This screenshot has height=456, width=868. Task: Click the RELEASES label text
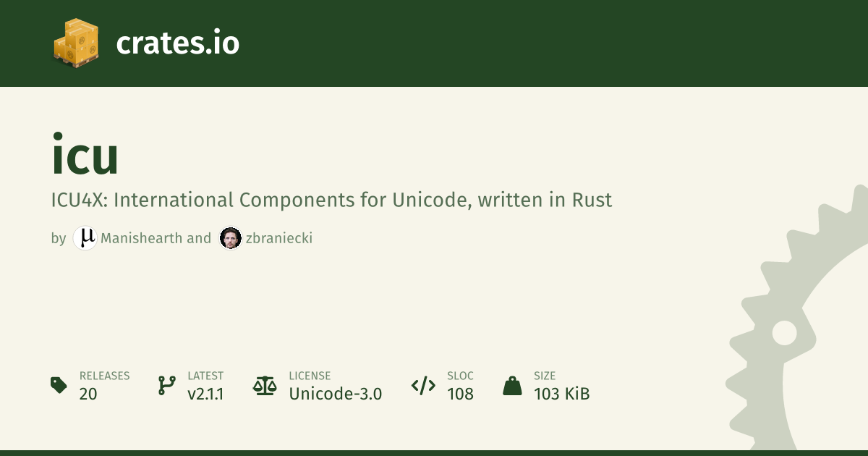[x=104, y=376]
